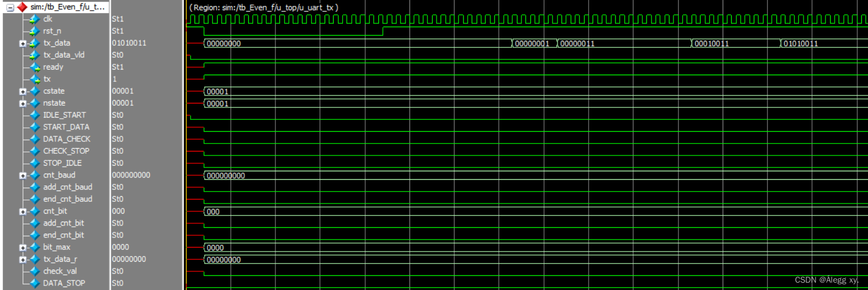Click the 000000000 value in cnt_baud's value column

[131, 175]
